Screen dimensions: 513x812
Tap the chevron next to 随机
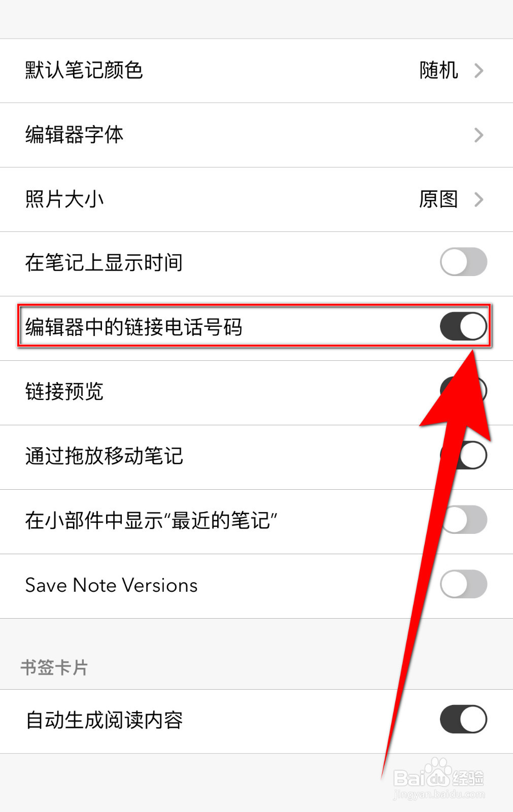point(478,71)
